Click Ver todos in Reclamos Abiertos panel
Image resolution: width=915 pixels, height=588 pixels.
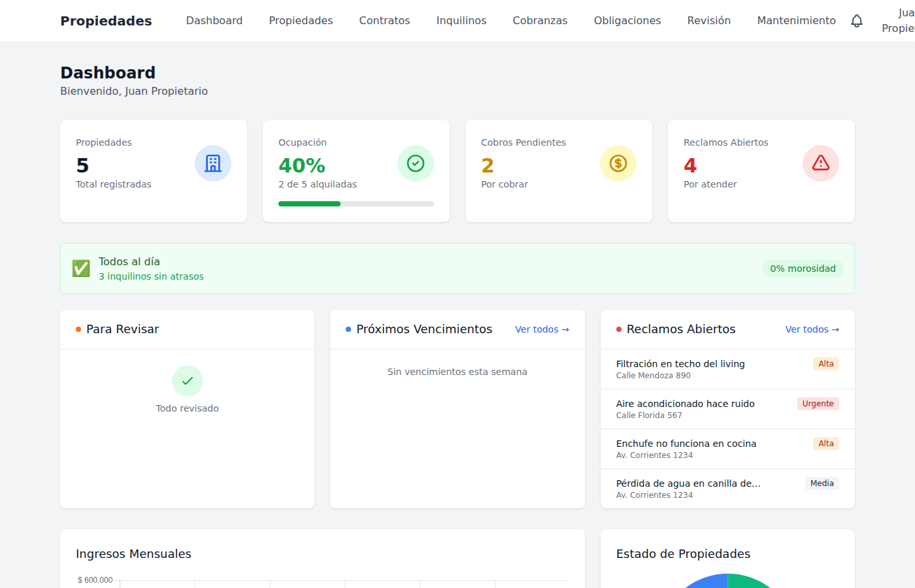tap(812, 329)
